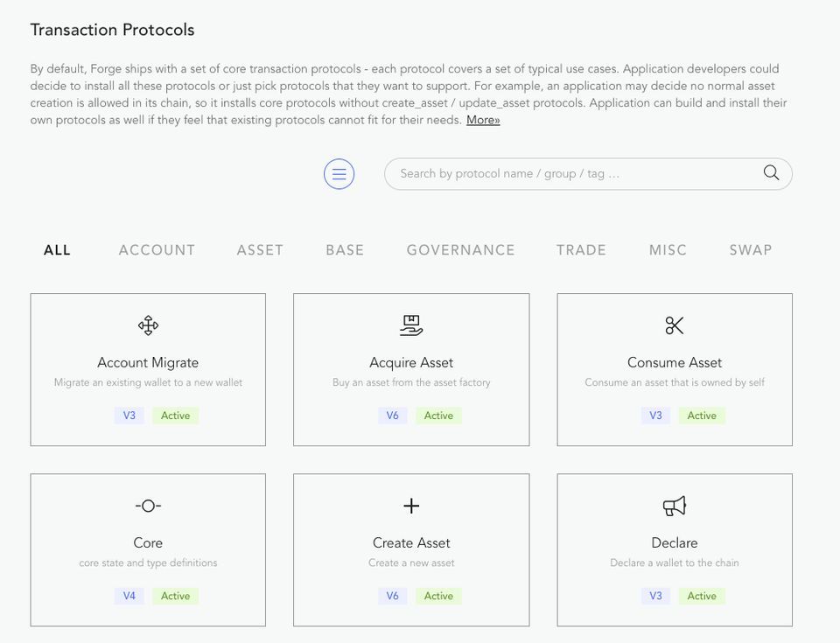The width and height of the screenshot is (840, 643).
Task: Toggle the list view menu button
Action: (339, 173)
